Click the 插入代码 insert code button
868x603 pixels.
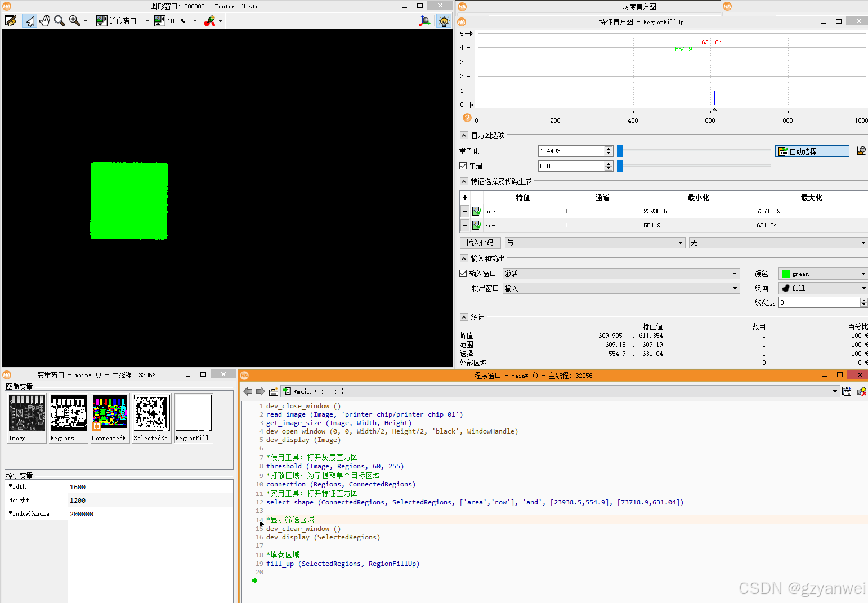pyautogui.click(x=480, y=243)
